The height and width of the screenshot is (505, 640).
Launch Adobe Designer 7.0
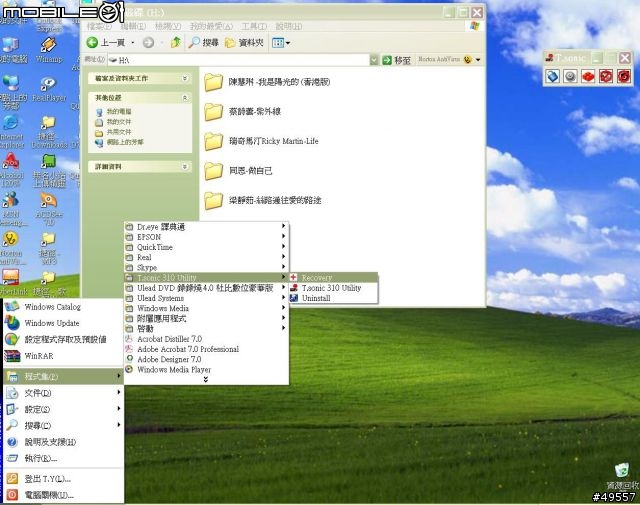pyautogui.click(x=206, y=359)
